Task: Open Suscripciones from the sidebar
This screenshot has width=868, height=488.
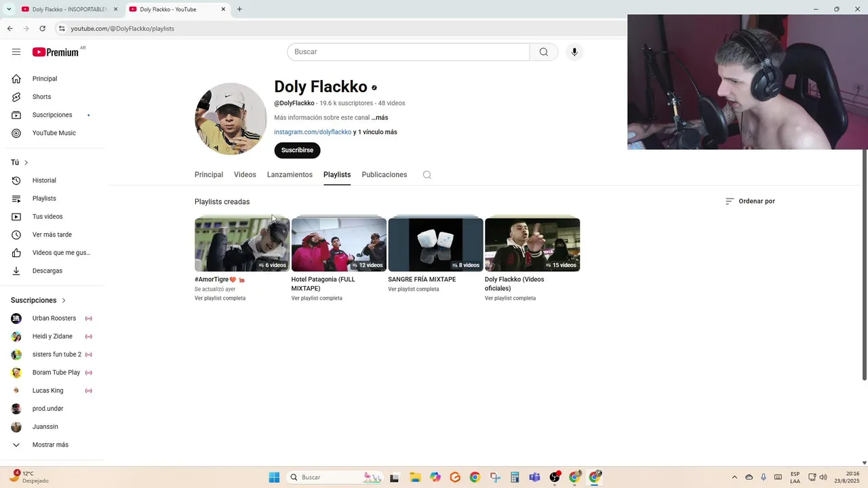Action: [x=52, y=115]
